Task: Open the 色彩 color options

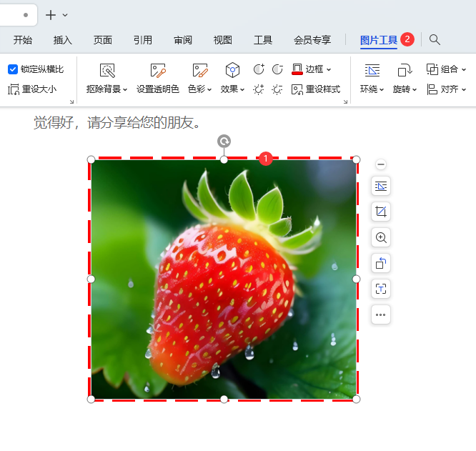Action: [199, 79]
